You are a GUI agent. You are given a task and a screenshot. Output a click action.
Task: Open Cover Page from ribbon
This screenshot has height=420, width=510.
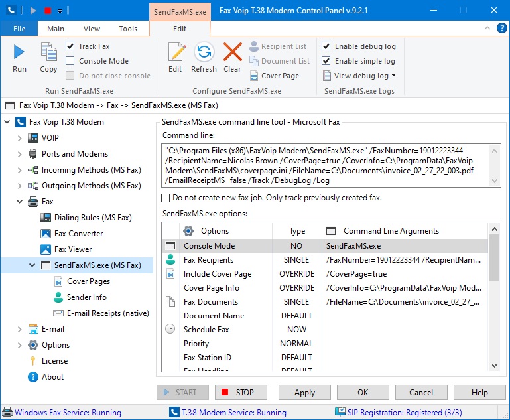(274, 76)
